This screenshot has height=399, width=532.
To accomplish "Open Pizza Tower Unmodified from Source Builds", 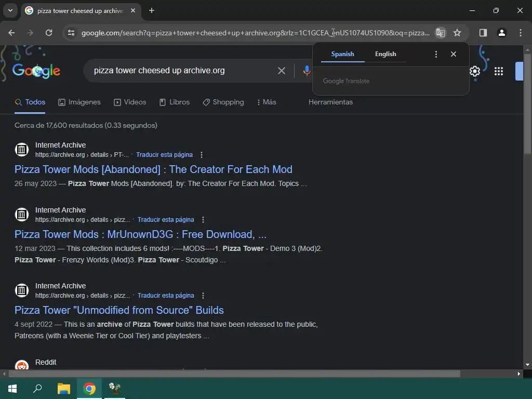I will point(119,310).
